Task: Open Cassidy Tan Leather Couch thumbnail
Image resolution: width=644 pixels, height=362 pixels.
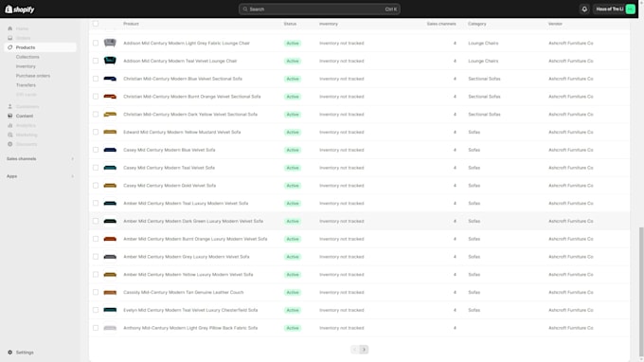Action: click(x=110, y=292)
